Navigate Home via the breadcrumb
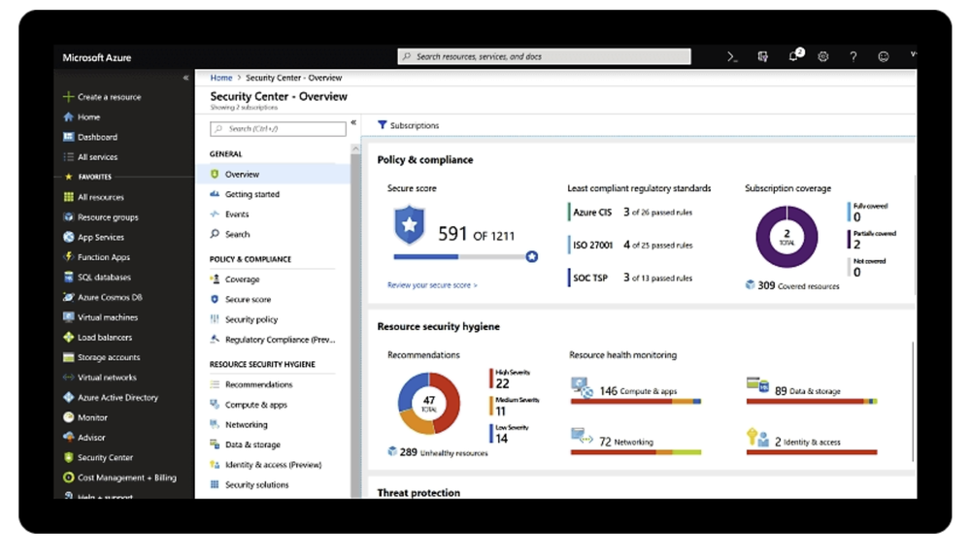The image size is (971, 560). [220, 78]
